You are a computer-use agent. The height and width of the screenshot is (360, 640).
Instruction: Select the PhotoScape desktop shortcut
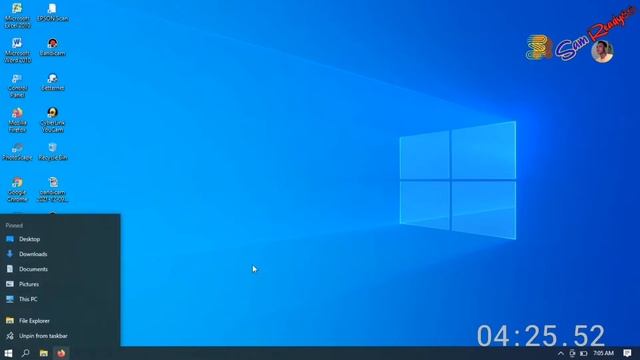click(x=17, y=151)
